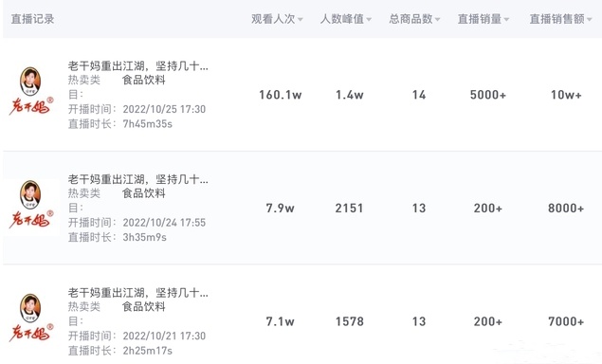Open livestream title started 2022/10/21 17:30
Image resolution: width=602 pixels, height=364 pixels.
coord(138,293)
